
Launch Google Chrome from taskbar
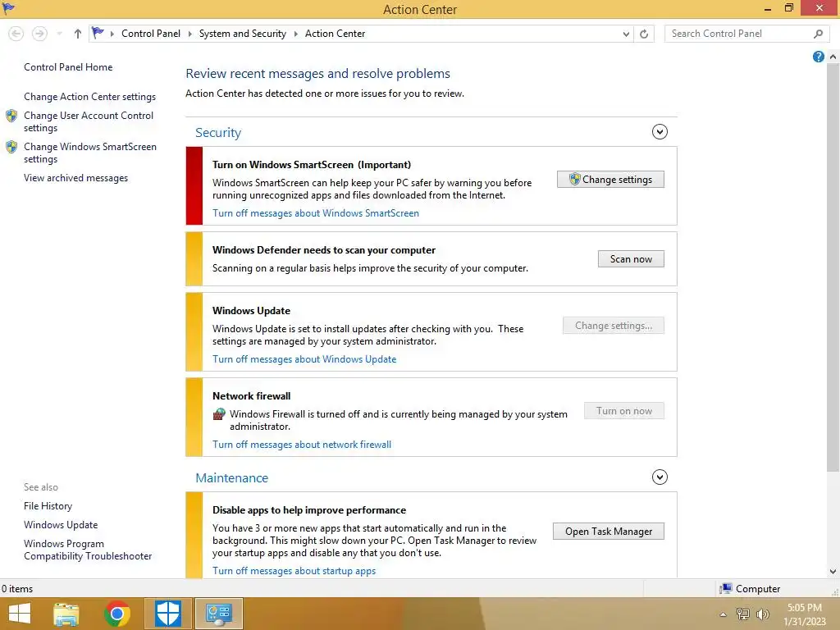pyautogui.click(x=117, y=614)
